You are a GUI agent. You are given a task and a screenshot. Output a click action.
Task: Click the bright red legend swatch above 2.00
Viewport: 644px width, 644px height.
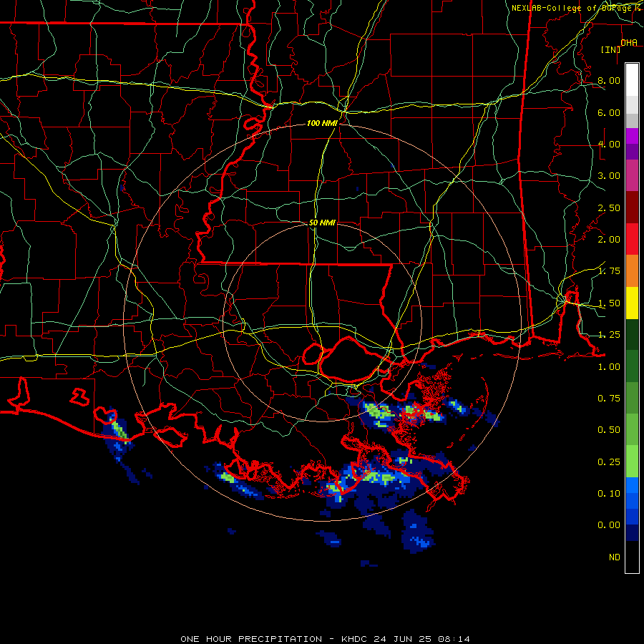632,239
